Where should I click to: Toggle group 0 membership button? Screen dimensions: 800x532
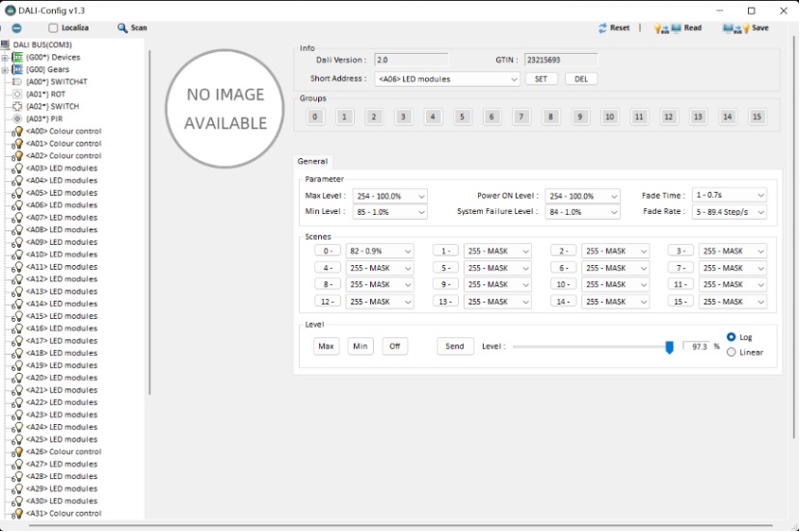click(x=315, y=117)
